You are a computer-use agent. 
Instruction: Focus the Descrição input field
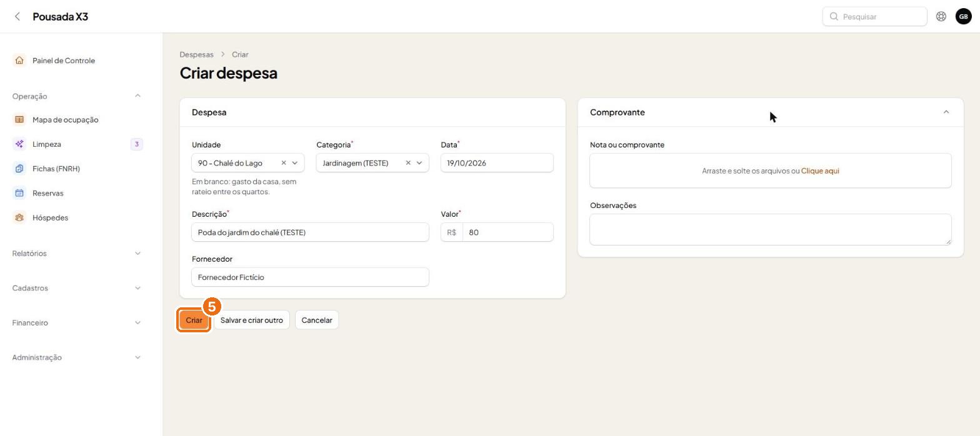tap(310, 232)
